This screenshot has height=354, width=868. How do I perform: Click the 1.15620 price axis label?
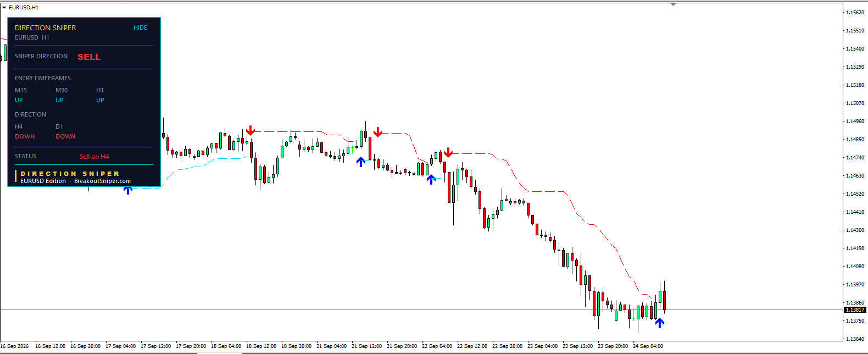[x=855, y=12]
